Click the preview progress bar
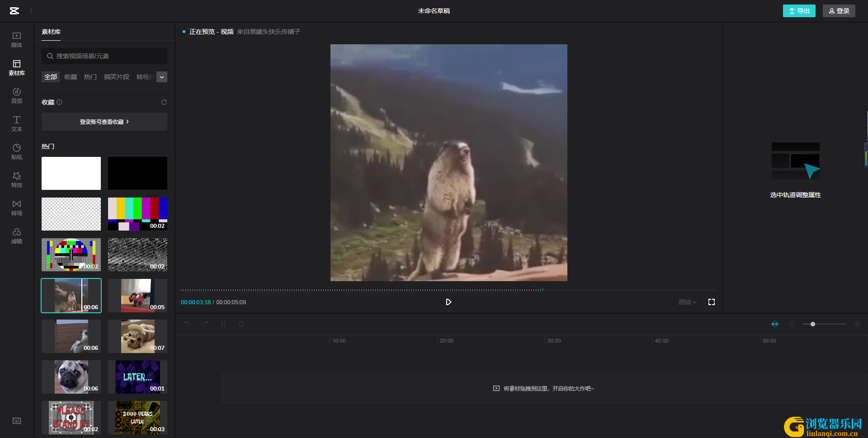Image resolution: width=868 pixels, height=438 pixels. [x=448, y=290]
